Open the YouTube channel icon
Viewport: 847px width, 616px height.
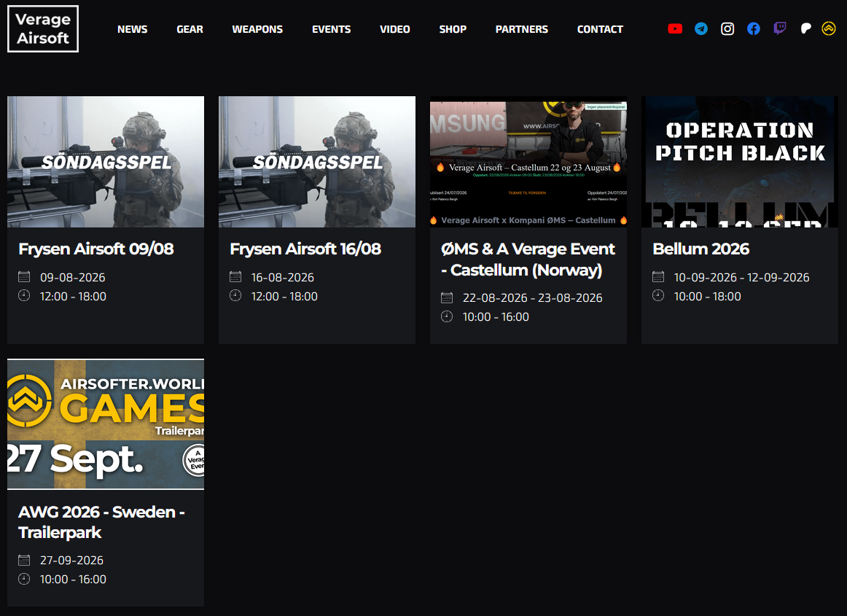coord(675,28)
